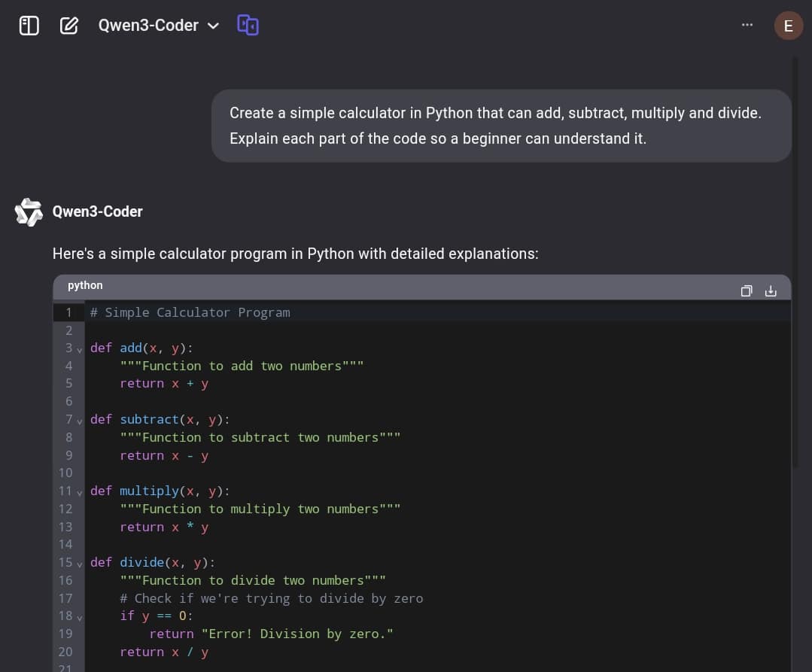
Task: Click the "# Simple Calculator Program" comment line
Action: point(190,313)
